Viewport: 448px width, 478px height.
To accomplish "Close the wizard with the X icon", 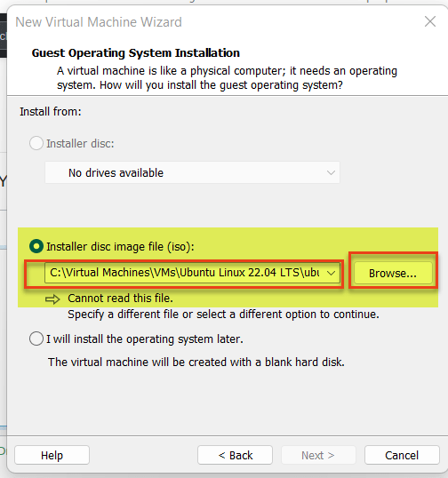I will point(430,21).
